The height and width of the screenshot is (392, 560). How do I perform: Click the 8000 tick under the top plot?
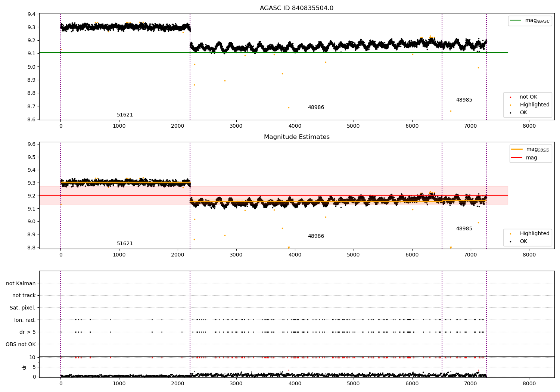(529, 126)
